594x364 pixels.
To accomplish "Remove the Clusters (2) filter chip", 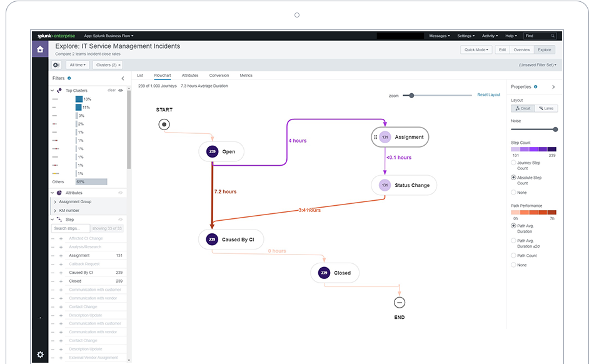I will coord(119,65).
